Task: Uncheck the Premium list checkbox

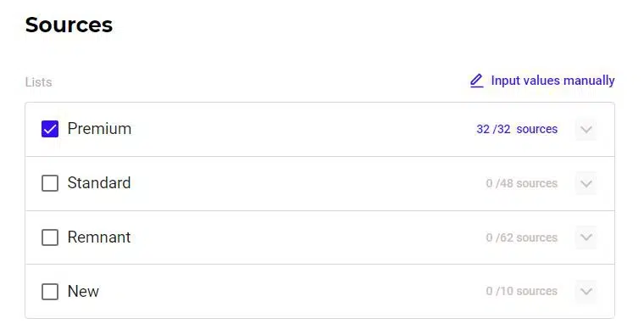Action: click(x=50, y=129)
